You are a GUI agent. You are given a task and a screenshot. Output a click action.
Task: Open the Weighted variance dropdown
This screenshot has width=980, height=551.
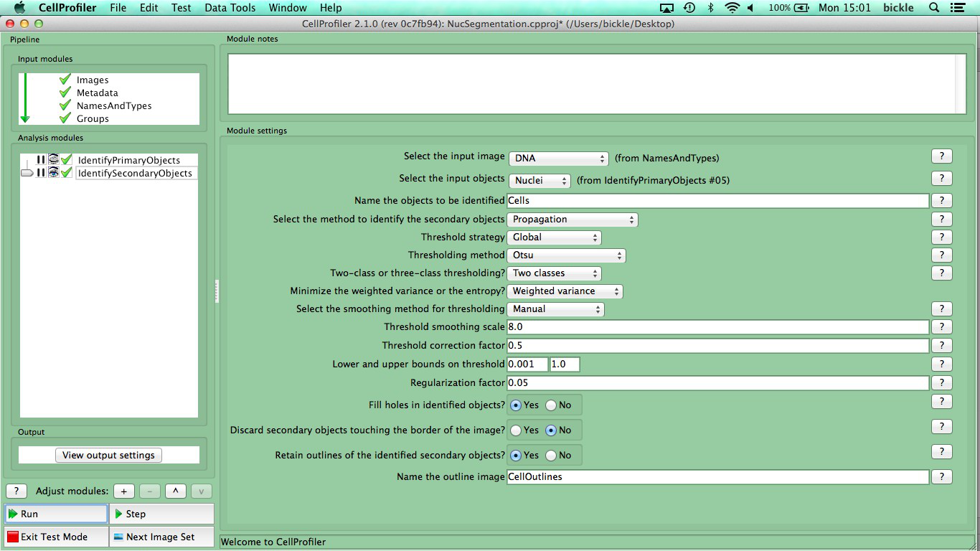click(x=565, y=291)
